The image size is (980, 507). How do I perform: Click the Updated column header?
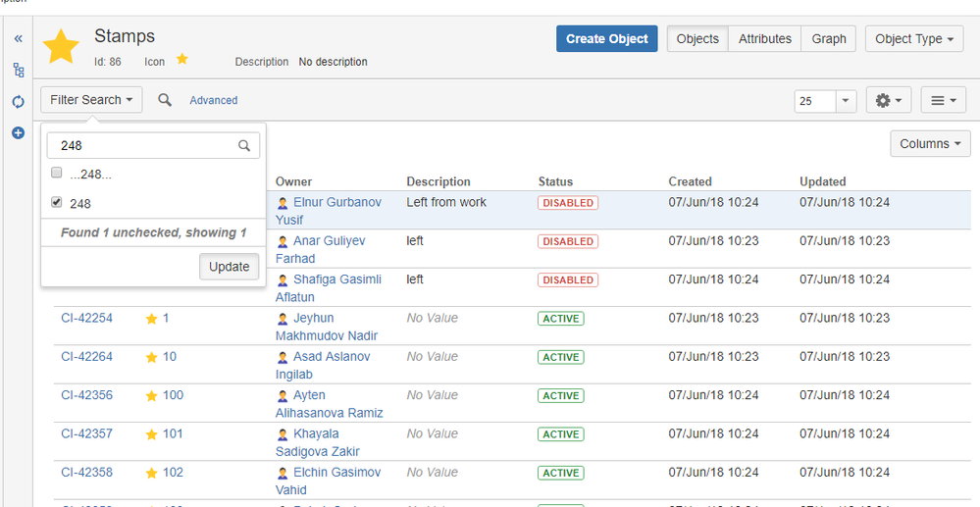(x=822, y=182)
